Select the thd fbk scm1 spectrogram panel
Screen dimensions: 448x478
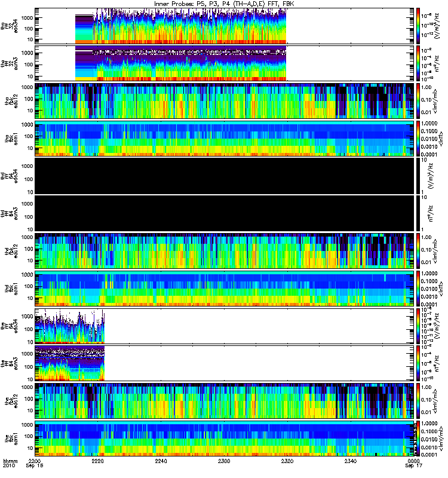point(225,289)
